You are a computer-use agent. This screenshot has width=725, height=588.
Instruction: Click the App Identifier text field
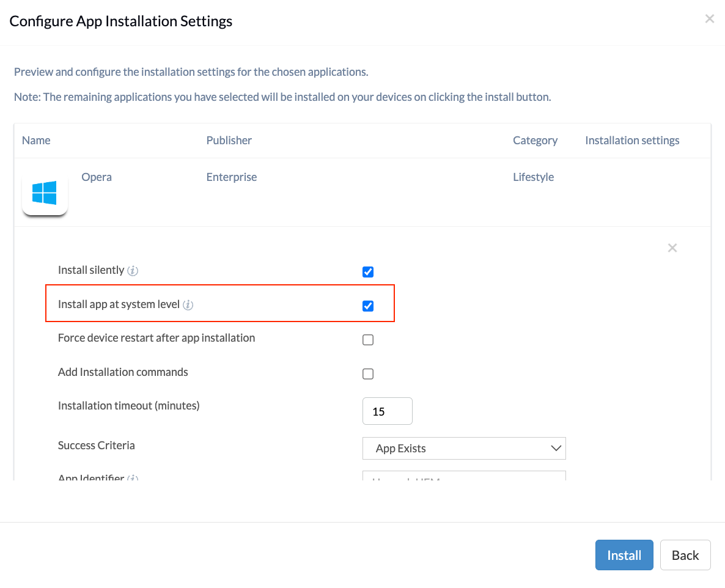(464, 476)
